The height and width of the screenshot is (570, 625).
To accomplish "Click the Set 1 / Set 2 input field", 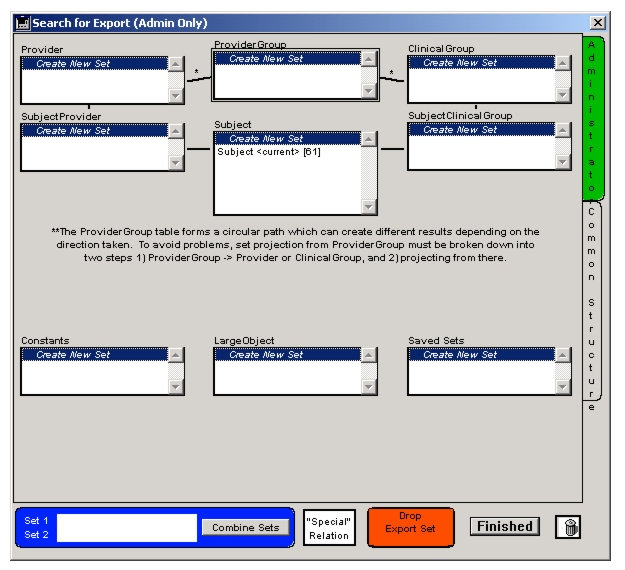I will (127, 527).
